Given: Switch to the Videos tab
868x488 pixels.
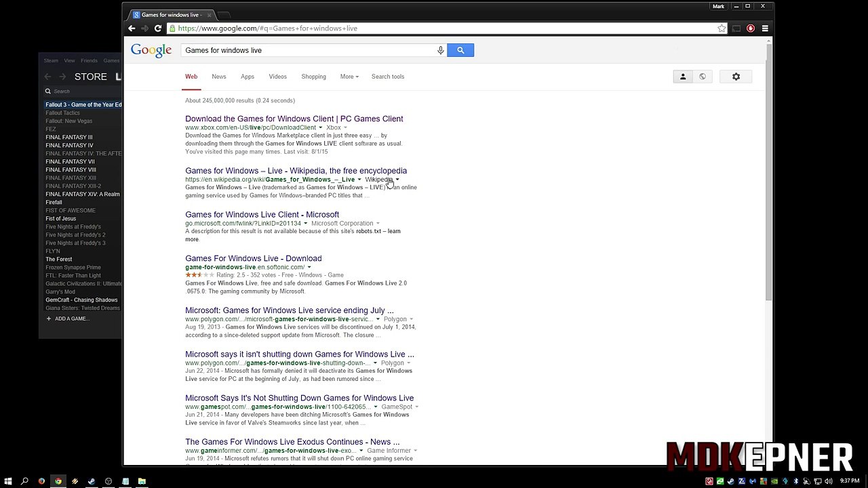Looking at the screenshot, I should coord(277,77).
